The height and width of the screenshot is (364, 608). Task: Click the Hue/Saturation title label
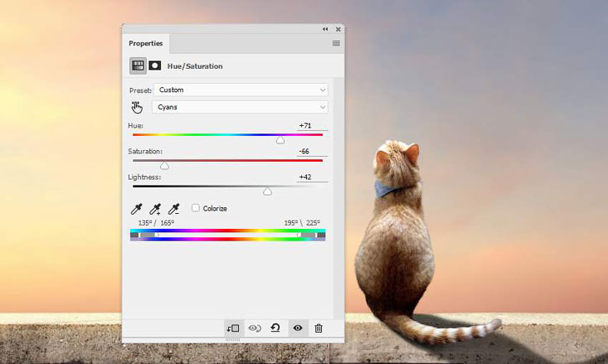point(195,66)
